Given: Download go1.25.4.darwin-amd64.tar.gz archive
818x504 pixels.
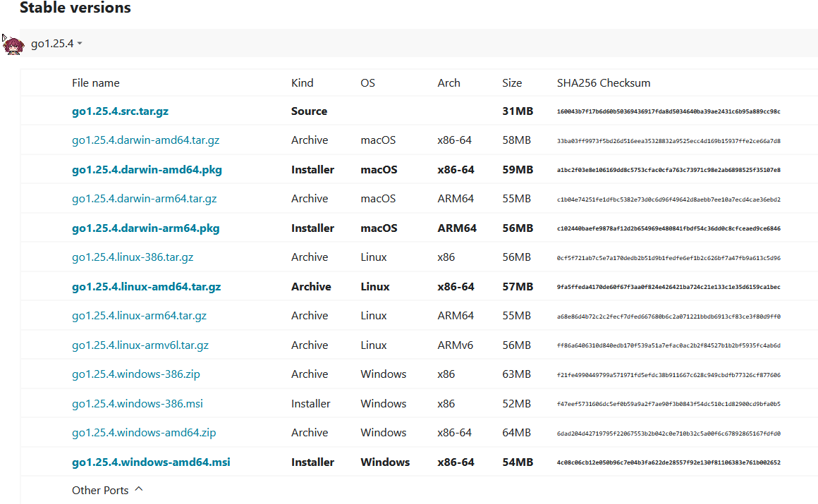Looking at the screenshot, I should 145,140.
